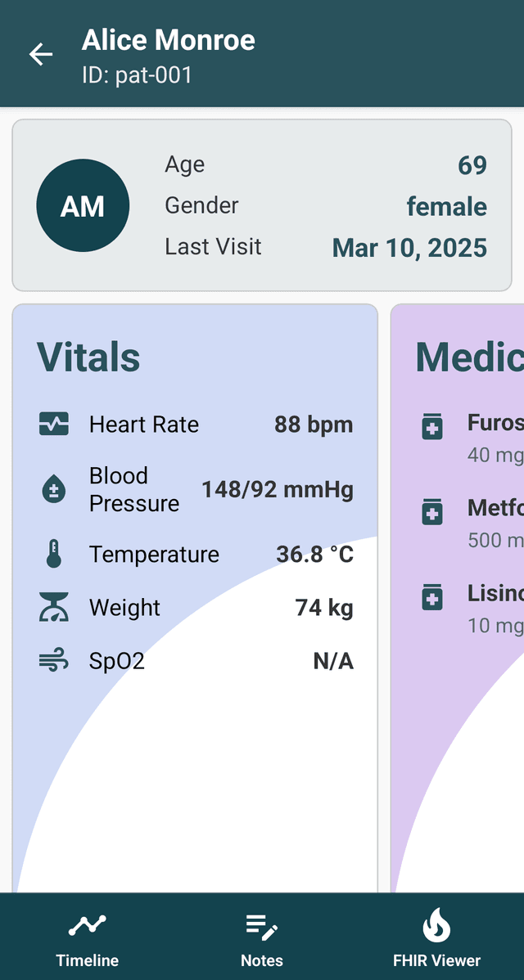Click the AM patient avatar circle
This screenshot has width=524, height=980.
83,205
